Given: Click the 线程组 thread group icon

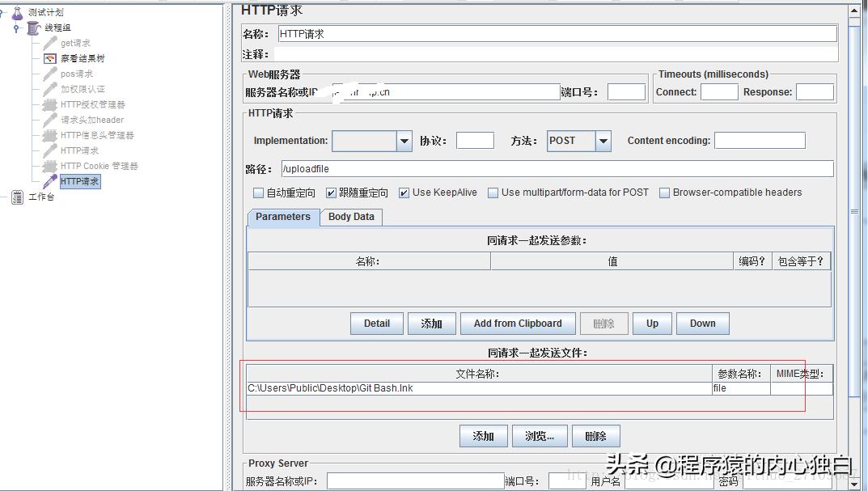Looking at the screenshot, I should tap(32, 27).
